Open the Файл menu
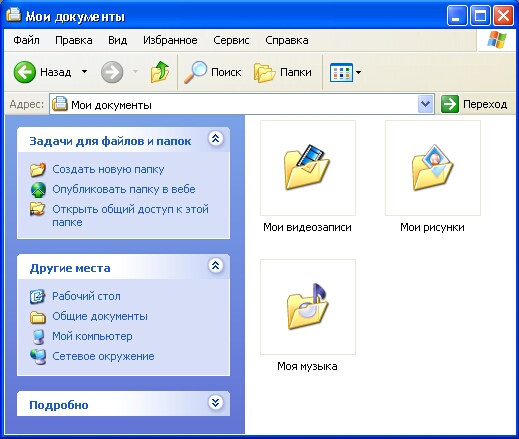 tap(26, 40)
